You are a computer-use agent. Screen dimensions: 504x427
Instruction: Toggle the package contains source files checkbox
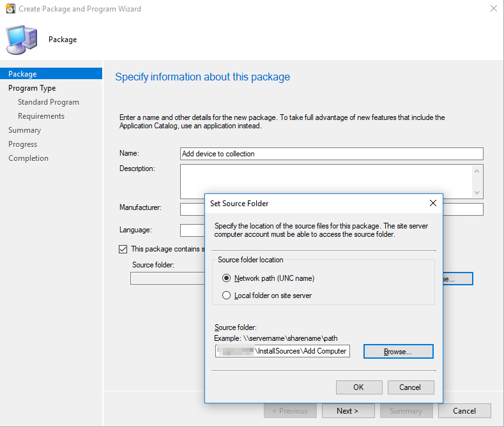tap(123, 249)
